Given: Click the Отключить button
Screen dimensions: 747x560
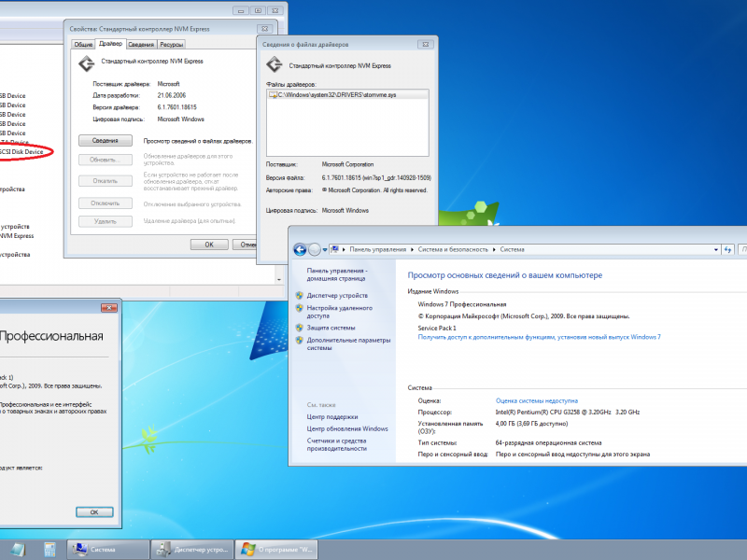Looking at the screenshot, I should pos(106,203).
